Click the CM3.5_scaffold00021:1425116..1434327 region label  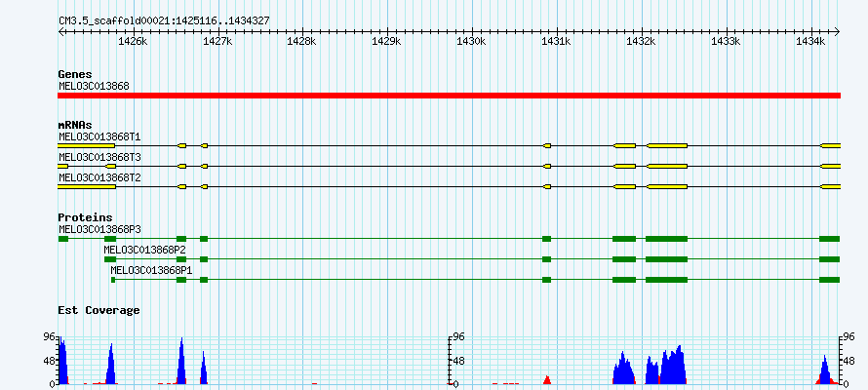coord(165,21)
